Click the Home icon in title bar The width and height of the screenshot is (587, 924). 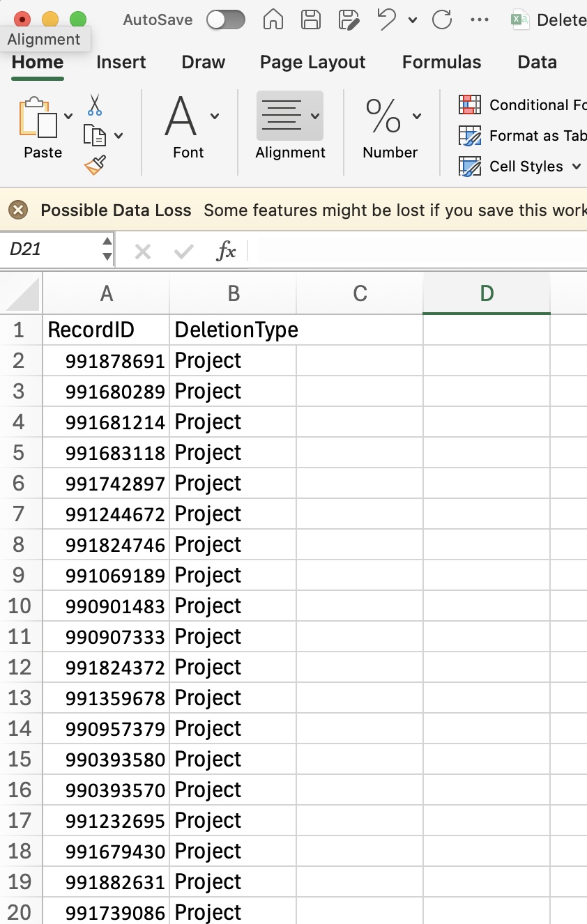click(x=273, y=20)
